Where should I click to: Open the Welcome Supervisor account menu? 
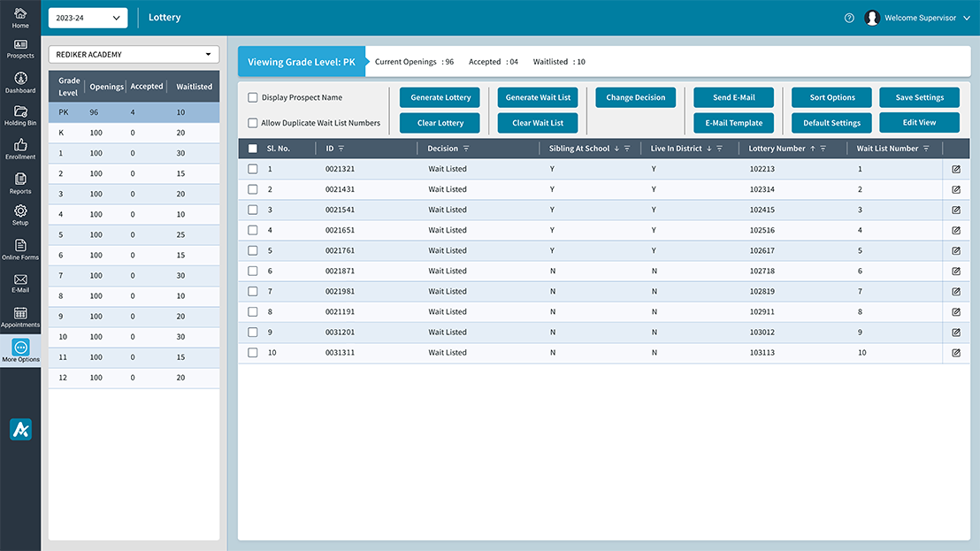click(x=920, y=17)
